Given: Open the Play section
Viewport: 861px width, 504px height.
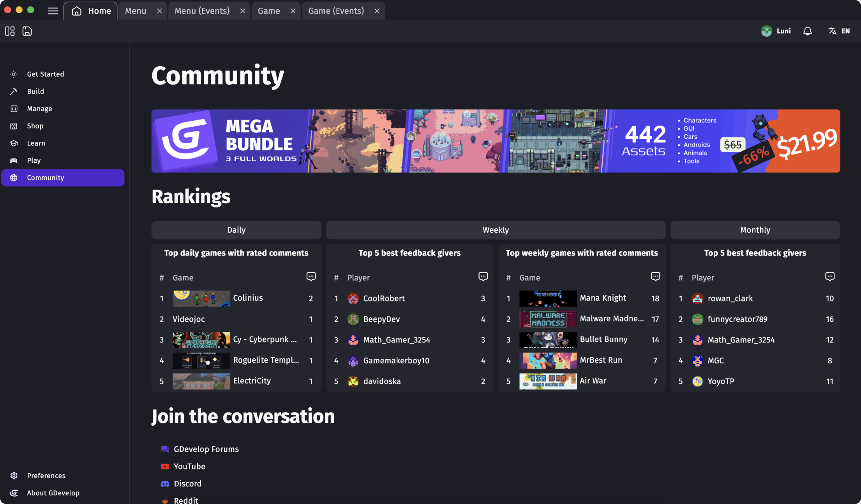Looking at the screenshot, I should (34, 160).
